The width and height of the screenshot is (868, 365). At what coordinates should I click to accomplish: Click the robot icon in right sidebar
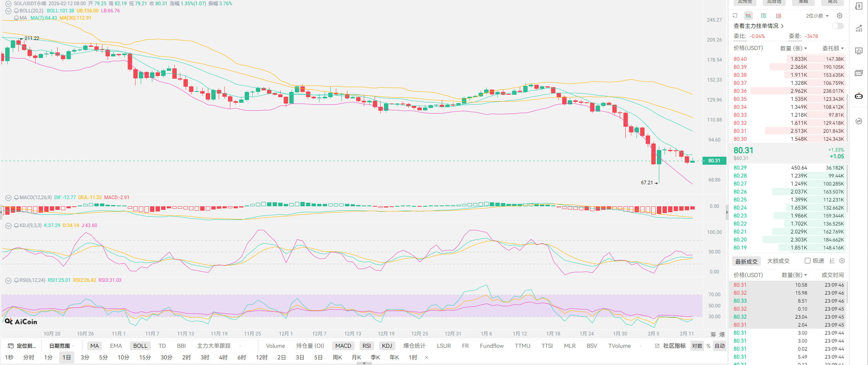(859, 96)
